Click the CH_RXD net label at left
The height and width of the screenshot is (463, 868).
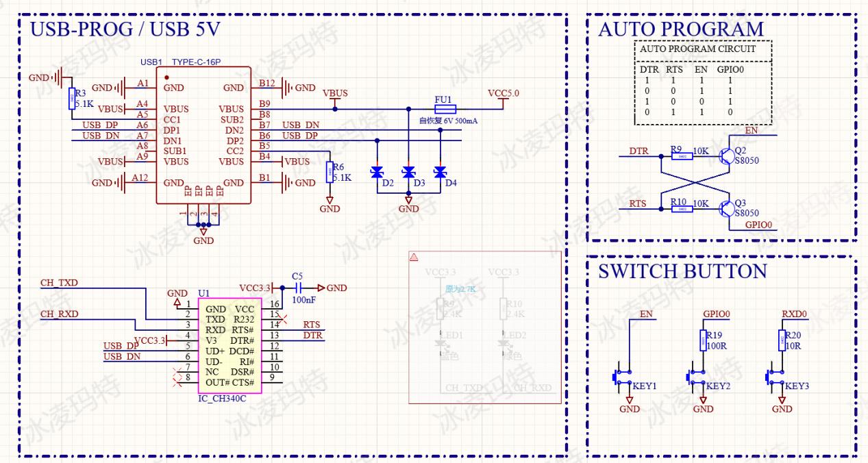(59, 314)
